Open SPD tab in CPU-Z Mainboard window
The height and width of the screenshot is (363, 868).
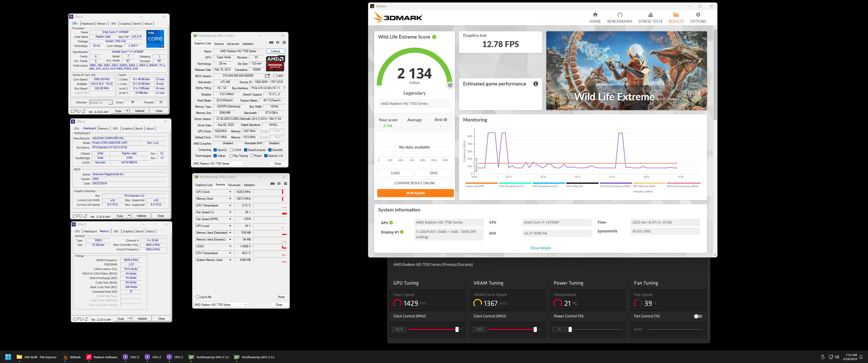pos(115,129)
